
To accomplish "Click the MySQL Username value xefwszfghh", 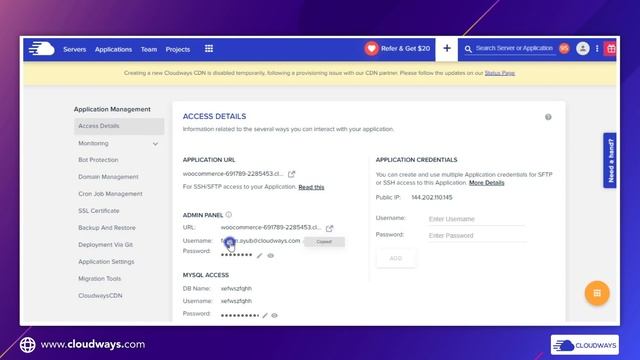I will click(x=236, y=301).
